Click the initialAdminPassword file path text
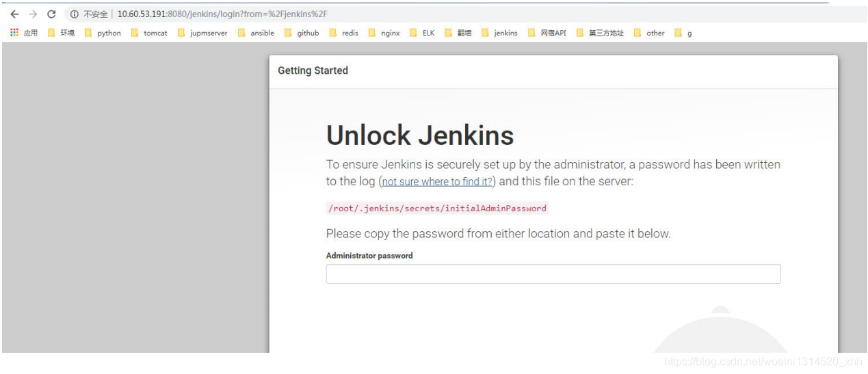The width and height of the screenshot is (868, 374). tap(437, 208)
